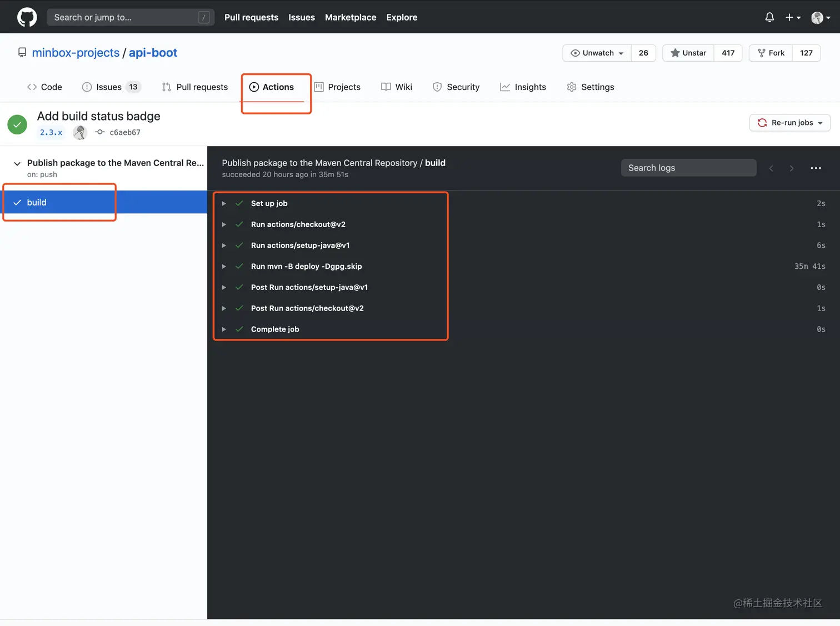Switch to the repository Pull requests tab

(x=195, y=87)
